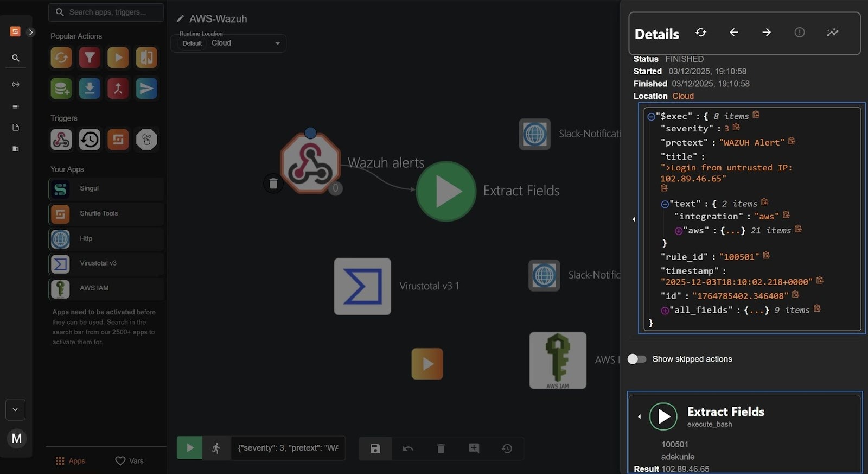Save the workflow
868x474 pixels.
coord(375,448)
